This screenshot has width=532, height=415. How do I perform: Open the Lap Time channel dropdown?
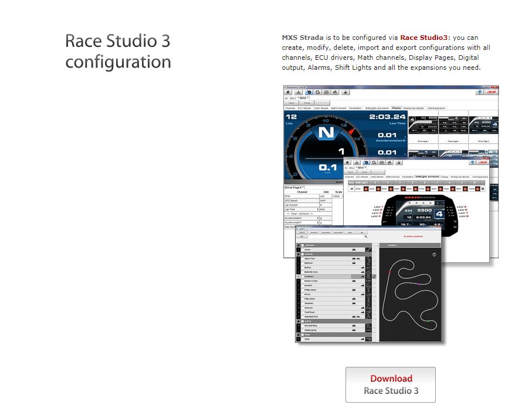[x=318, y=210]
